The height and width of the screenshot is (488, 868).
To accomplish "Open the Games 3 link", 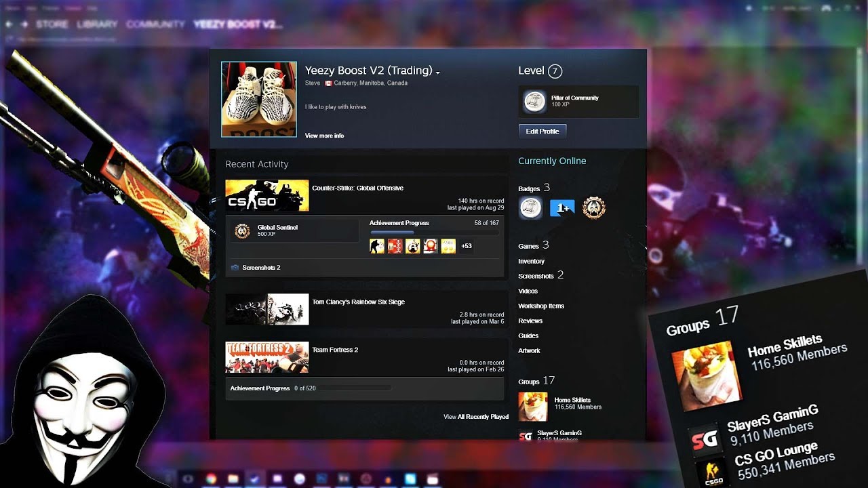I will coord(533,245).
